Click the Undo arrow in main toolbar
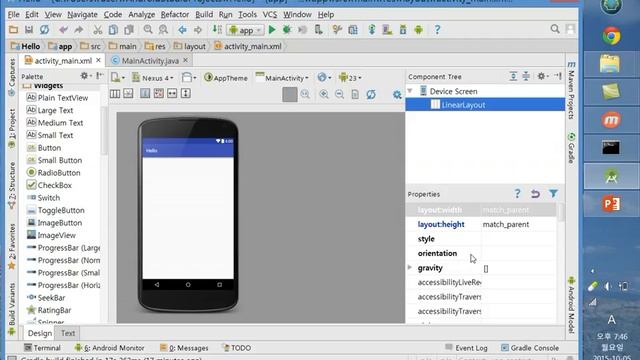This screenshot has height=360, width=640. tap(63, 30)
